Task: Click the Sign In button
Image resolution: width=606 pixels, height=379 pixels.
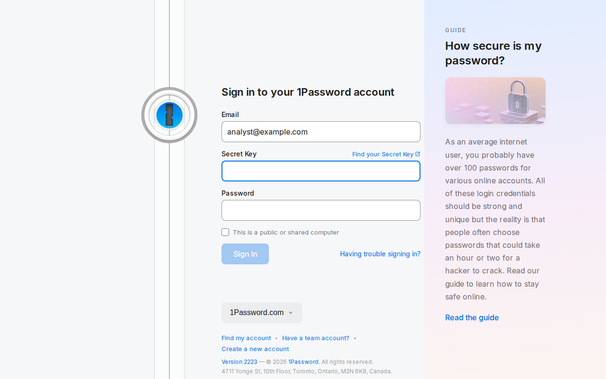Action: click(245, 254)
